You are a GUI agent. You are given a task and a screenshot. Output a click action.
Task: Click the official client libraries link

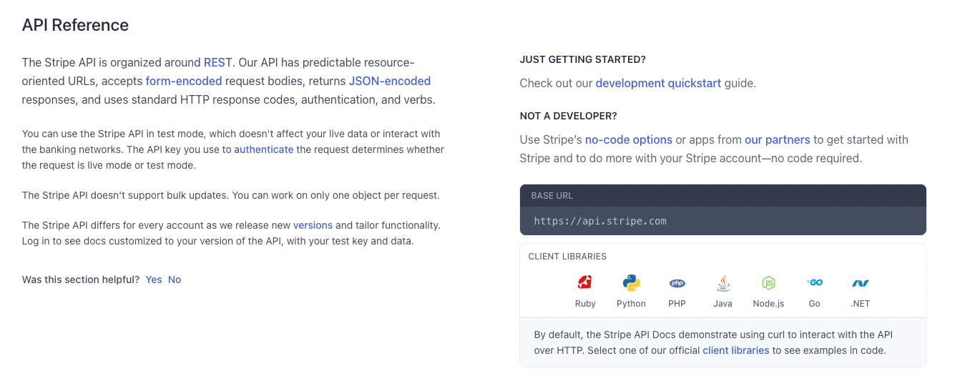736,350
